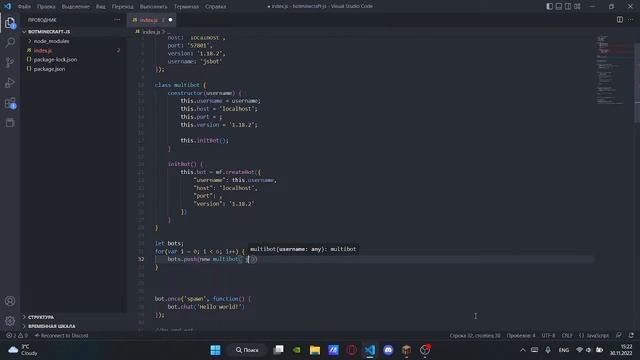
Task: Open the Visual Studio Code taskbar icon
Action: pos(370,350)
